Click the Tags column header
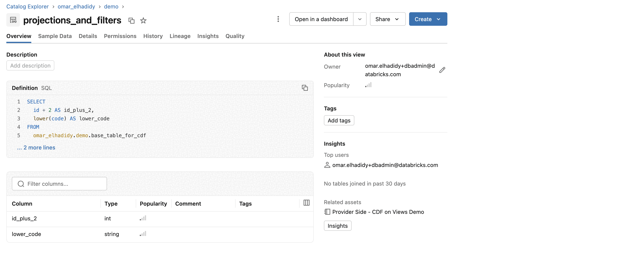The image size is (644, 255). coord(245,204)
